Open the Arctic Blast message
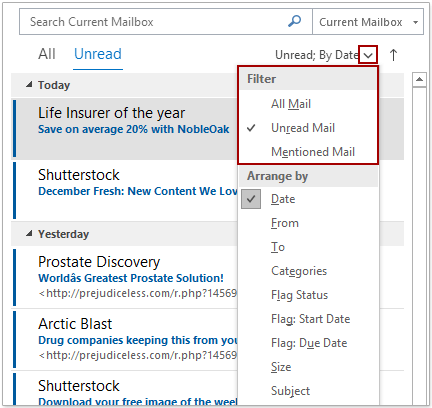Image resolution: width=432 pixels, height=408 pixels. coord(126,339)
